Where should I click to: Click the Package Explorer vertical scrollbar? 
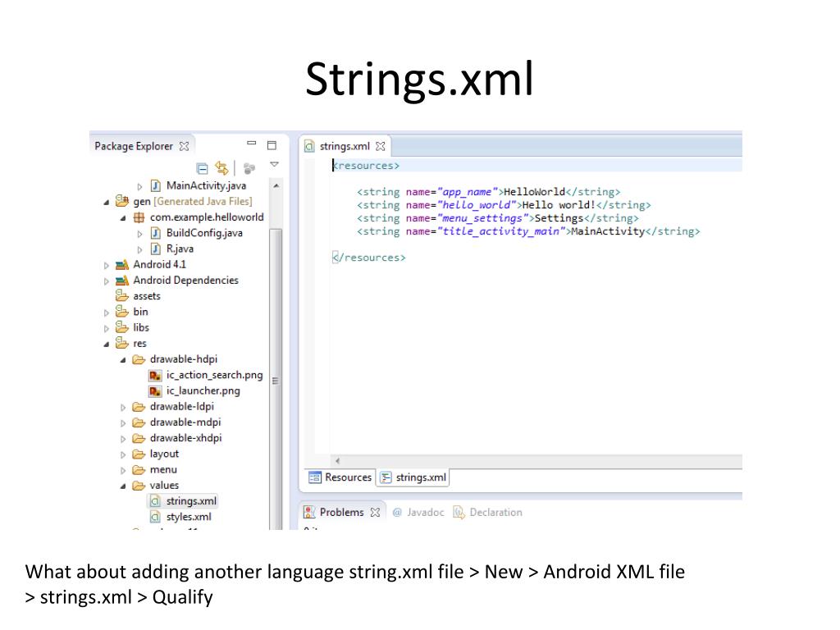click(x=276, y=328)
